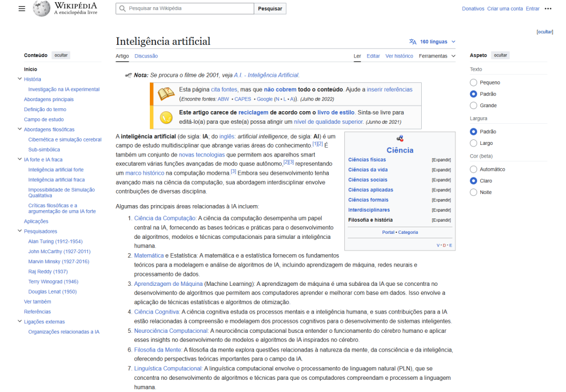Collapse Ligações externas section in contents

pos(19,321)
